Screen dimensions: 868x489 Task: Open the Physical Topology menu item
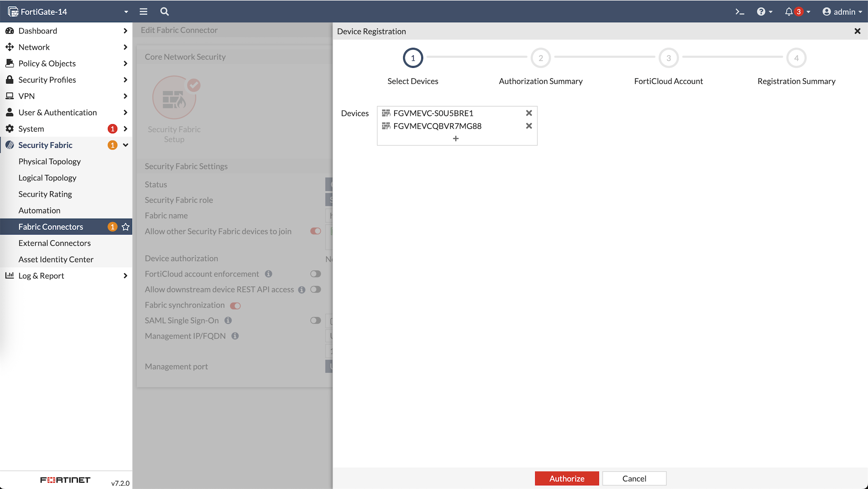coord(50,161)
